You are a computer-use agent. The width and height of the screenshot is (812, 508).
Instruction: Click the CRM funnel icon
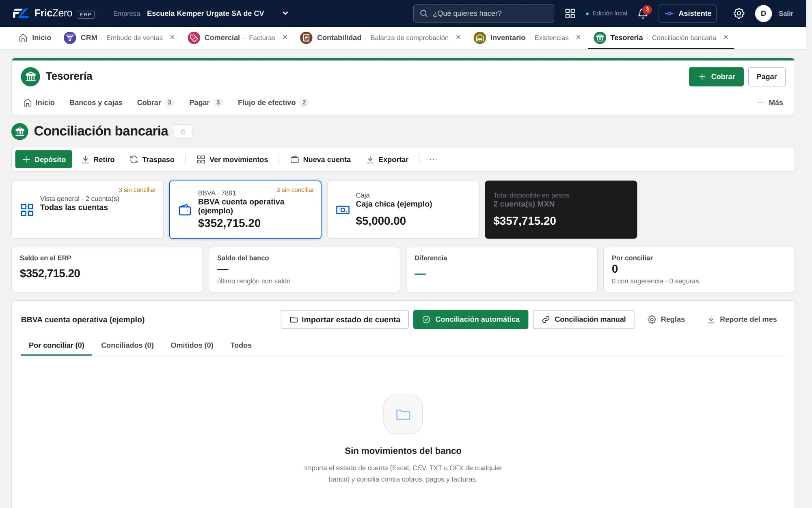tap(70, 38)
